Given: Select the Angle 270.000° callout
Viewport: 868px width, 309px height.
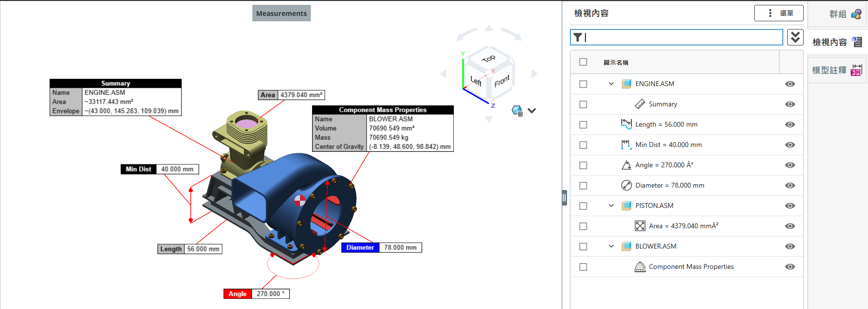Looking at the screenshot, I should (257, 294).
